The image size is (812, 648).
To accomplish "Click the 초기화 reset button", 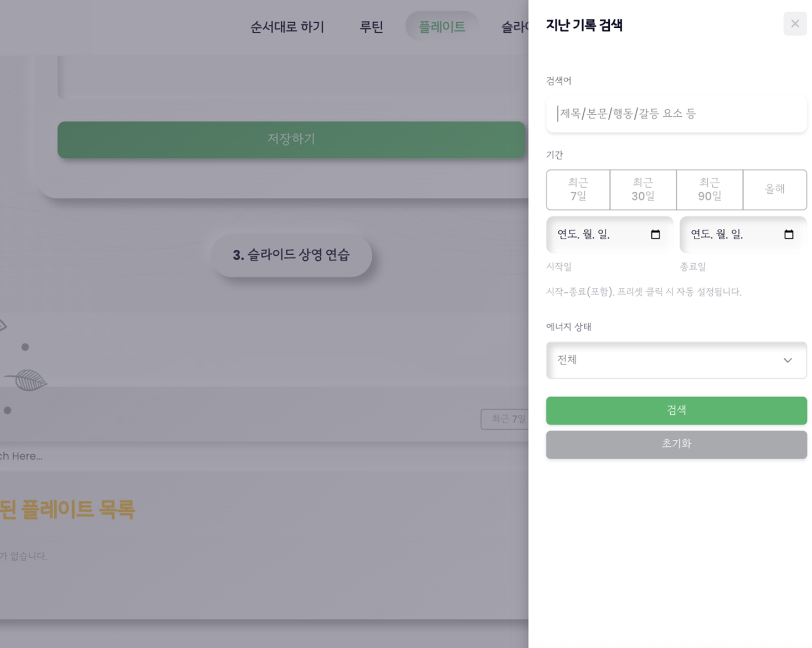I will pos(676,444).
